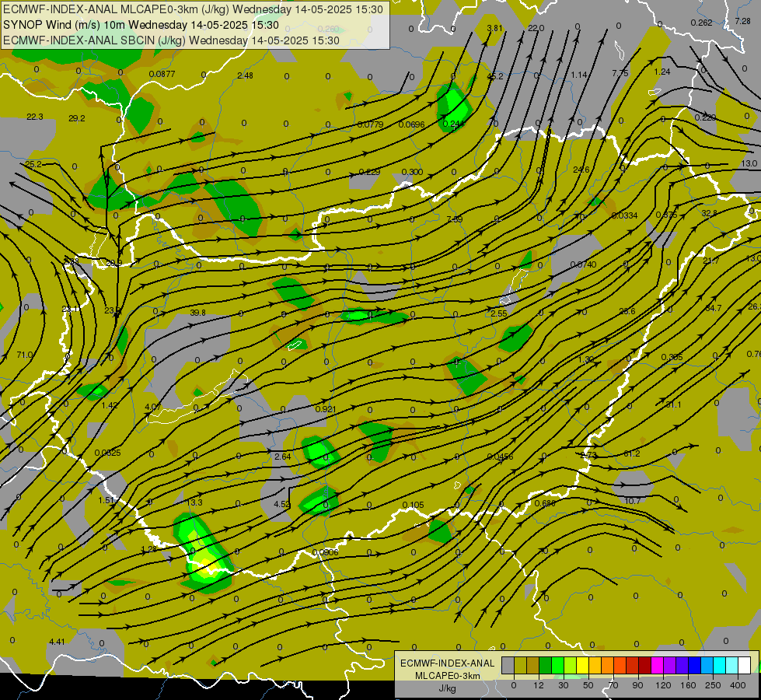Viewport: 761px width, 700px height.
Task: Click the legend label ECMWF-INDEX-ANAL
Action: (447, 663)
